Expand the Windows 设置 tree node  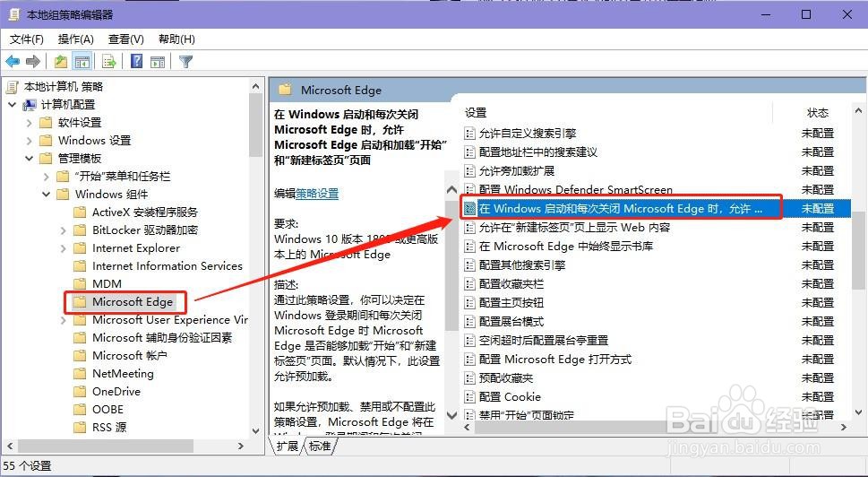(30, 141)
